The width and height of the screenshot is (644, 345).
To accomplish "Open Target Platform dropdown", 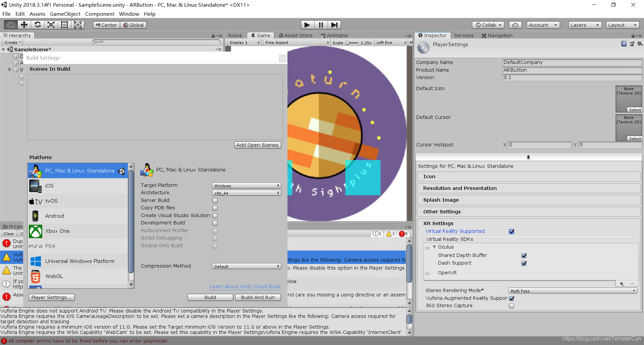I will coord(247,186).
